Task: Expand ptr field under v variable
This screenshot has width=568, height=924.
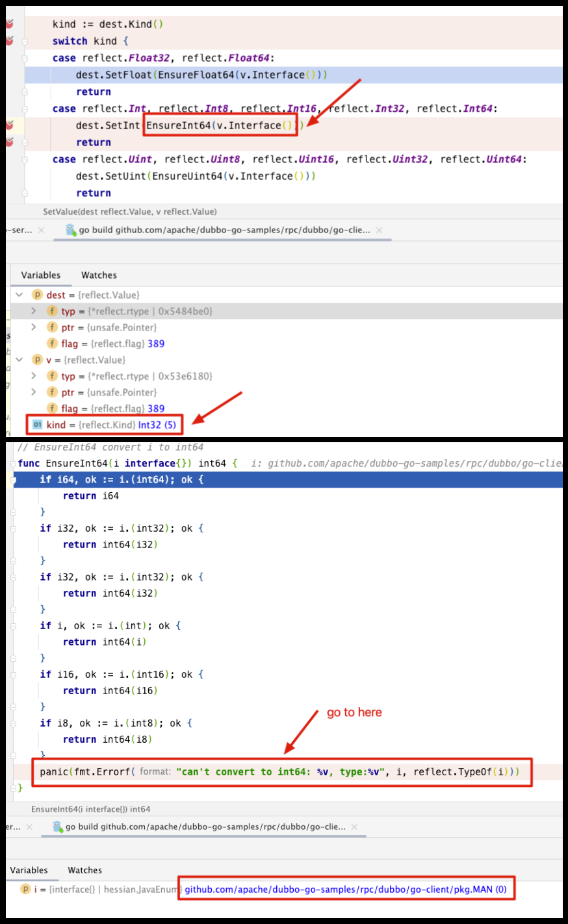Action: pos(34,392)
